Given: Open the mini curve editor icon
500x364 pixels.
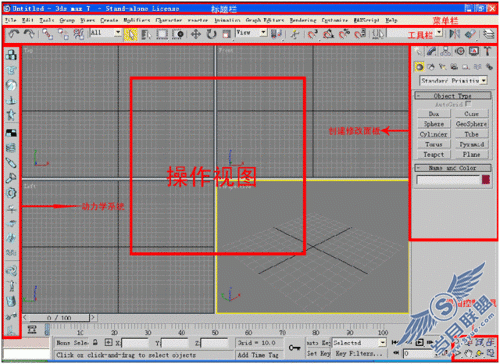Looking at the screenshot, I should (32, 330).
